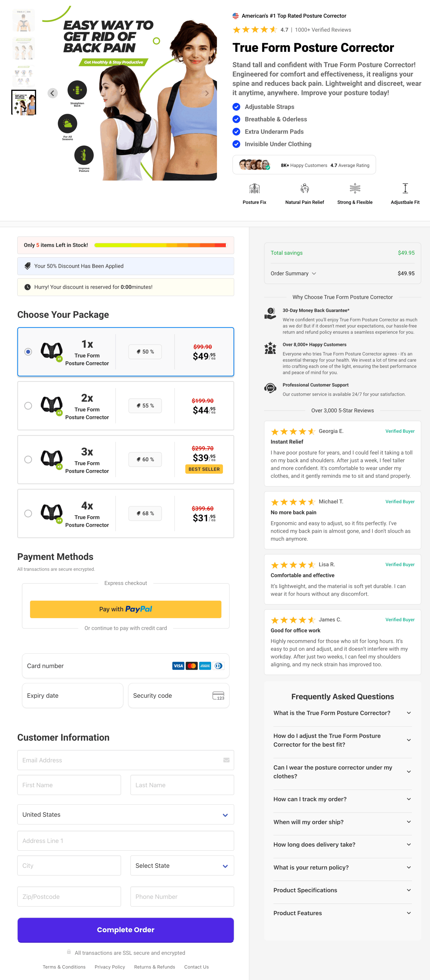Click the Posture Fix feature icon
Screen dimensions: 430x980
point(254,188)
